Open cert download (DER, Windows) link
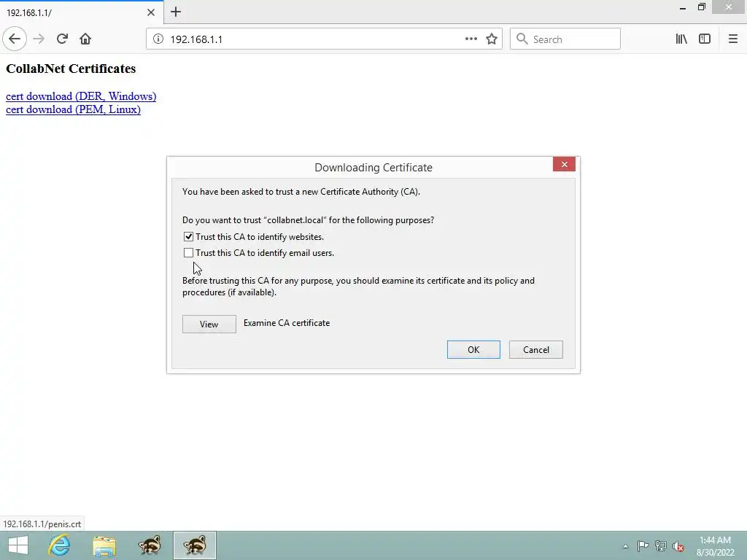The width and height of the screenshot is (747, 560). click(x=81, y=96)
